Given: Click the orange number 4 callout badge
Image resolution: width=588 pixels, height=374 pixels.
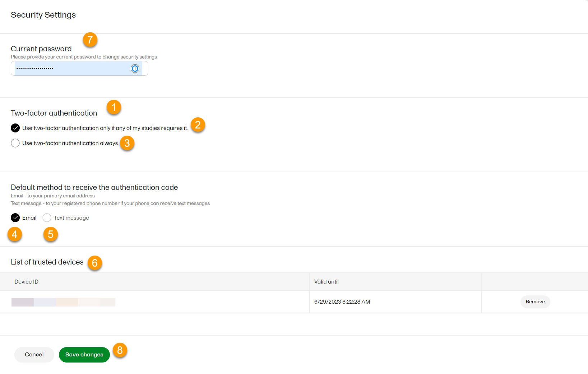Looking at the screenshot, I should (15, 234).
